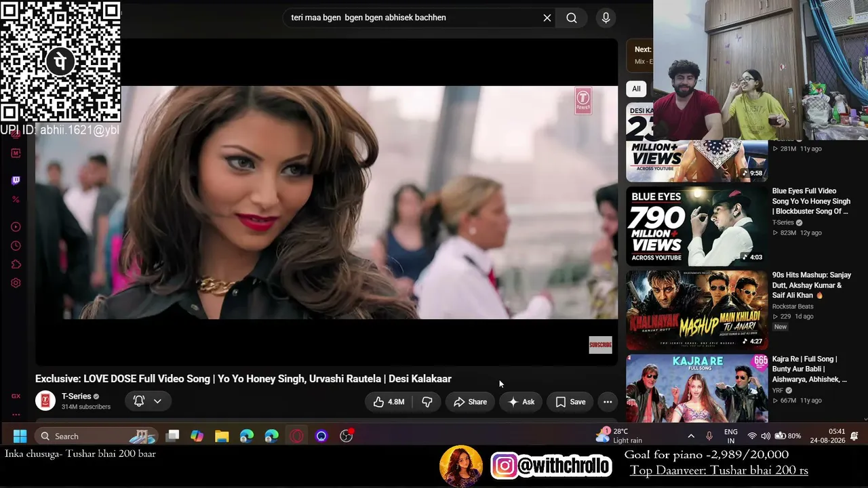The image size is (868, 488).
Task: Open Settings gear in the Opera sidebar
Action: 16,283
